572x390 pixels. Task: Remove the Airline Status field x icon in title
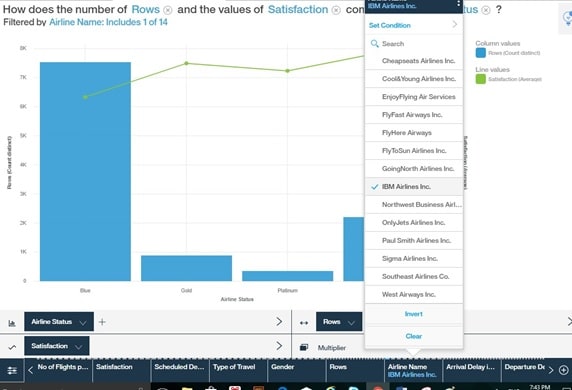tap(486, 10)
